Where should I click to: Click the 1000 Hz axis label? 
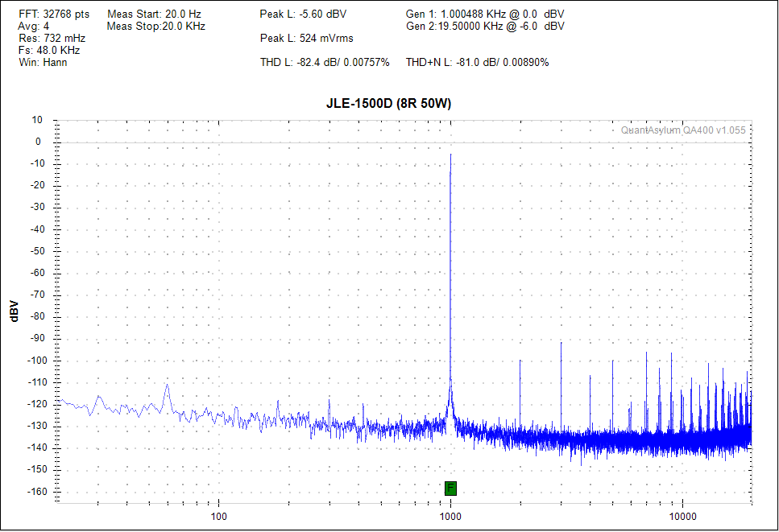[450, 516]
